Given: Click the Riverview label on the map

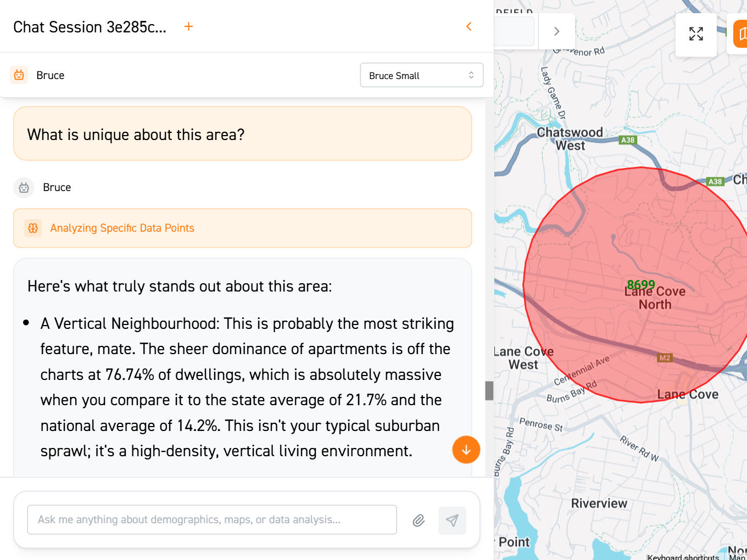Looking at the screenshot, I should coord(599,503).
